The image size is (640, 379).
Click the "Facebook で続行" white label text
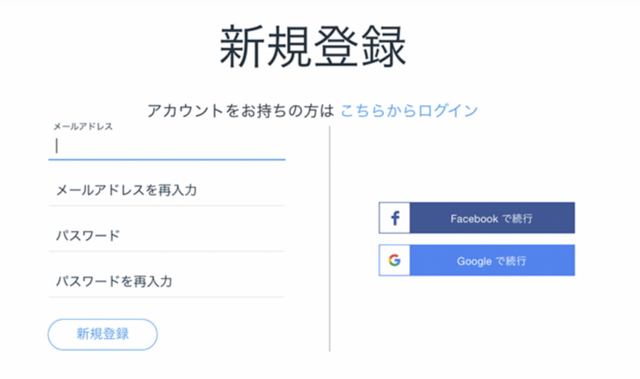491,219
